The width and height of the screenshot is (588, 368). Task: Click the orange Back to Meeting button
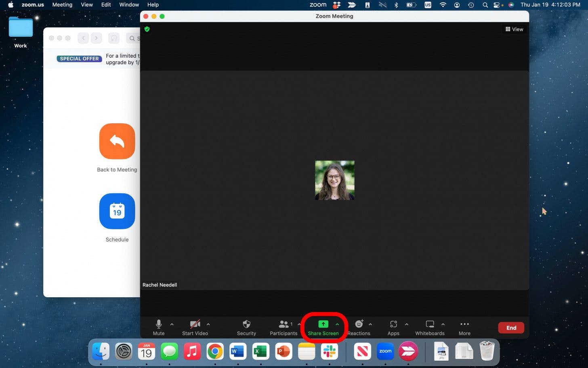pyautogui.click(x=117, y=142)
